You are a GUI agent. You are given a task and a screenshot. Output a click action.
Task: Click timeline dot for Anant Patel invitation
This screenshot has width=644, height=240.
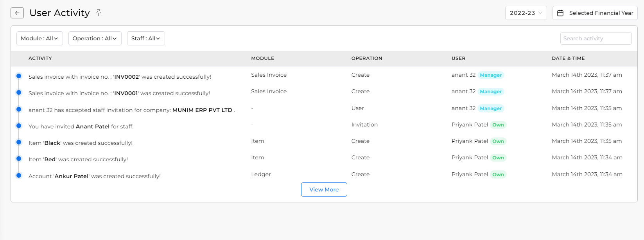tap(19, 126)
